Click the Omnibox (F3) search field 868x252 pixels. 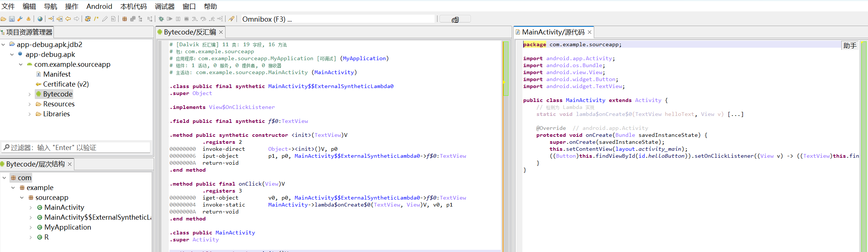[338, 19]
